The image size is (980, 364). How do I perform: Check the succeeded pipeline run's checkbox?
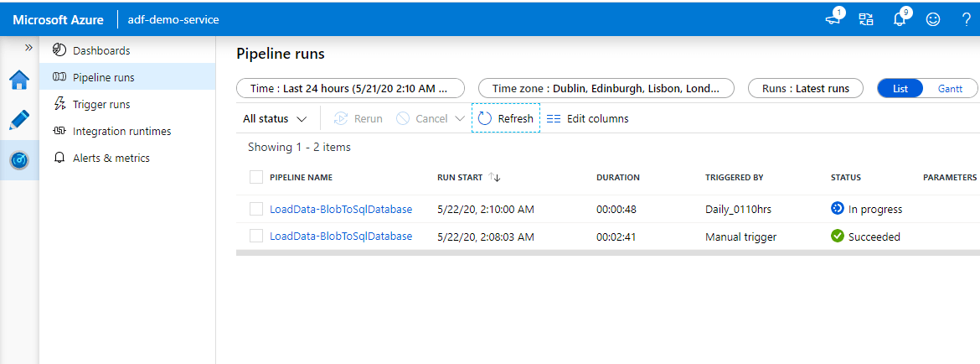tap(256, 237)
